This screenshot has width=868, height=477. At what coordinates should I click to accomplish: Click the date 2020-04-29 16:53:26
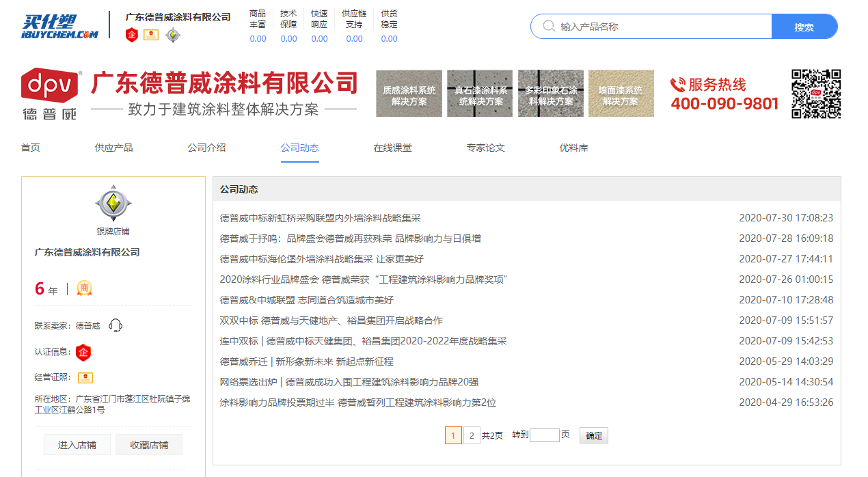(x=786, y=403)
